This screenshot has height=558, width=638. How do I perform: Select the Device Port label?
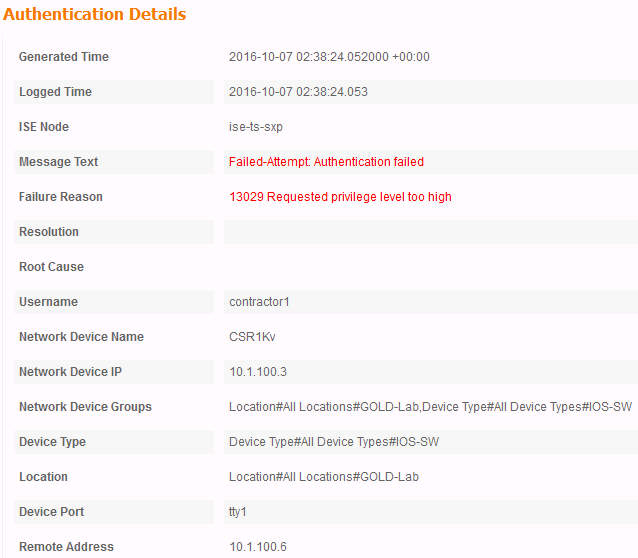click(x=52, y=512)
